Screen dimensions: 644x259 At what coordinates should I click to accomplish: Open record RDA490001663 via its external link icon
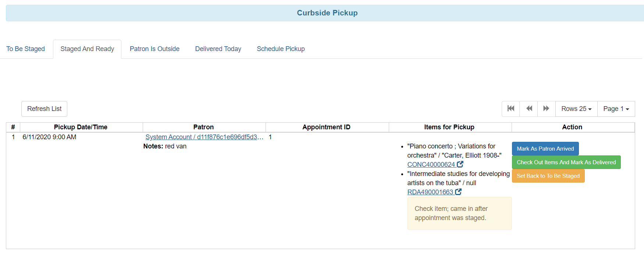[458, 191]
